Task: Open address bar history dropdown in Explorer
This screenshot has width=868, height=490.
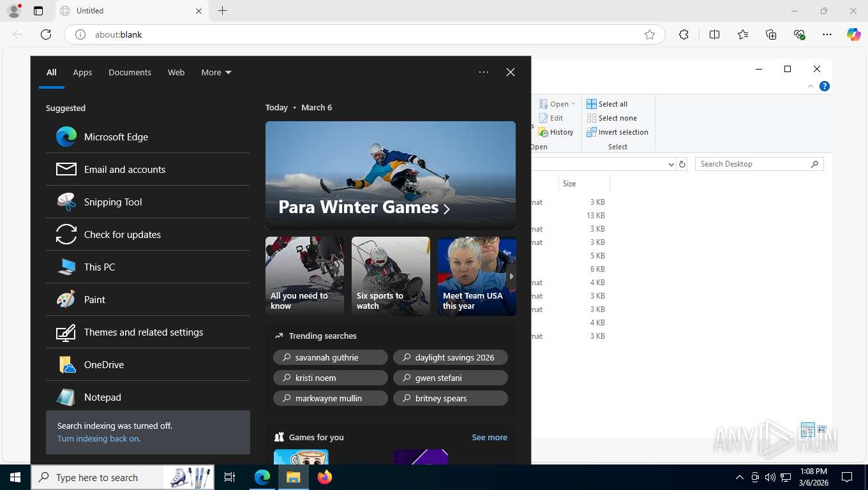Action: pos(671,164)
